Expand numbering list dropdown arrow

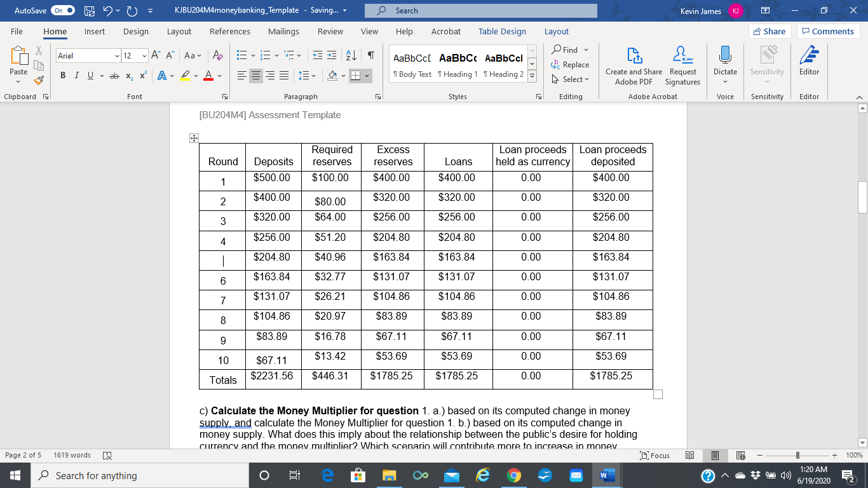pos(278,56)
